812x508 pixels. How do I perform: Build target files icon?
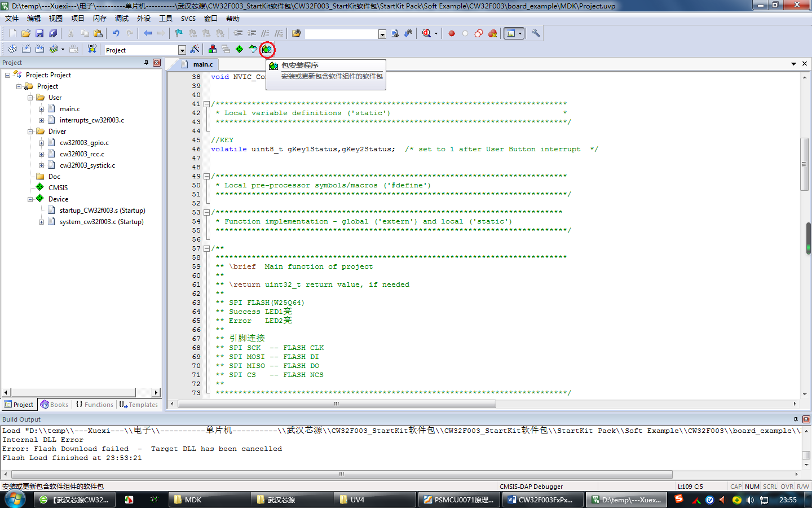tap(26, 49)
